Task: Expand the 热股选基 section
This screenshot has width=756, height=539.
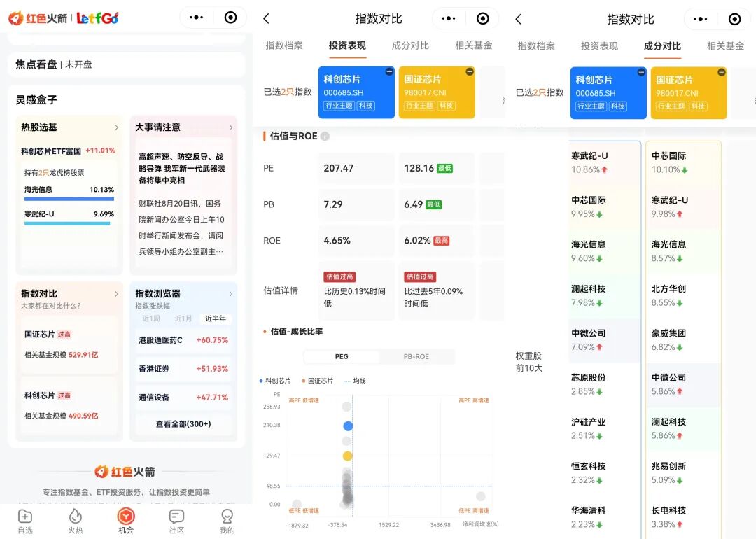Action: [115, 127]
